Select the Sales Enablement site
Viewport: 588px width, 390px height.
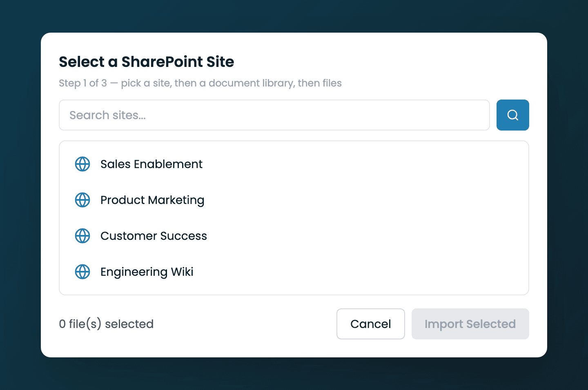[x=294, y=164]
